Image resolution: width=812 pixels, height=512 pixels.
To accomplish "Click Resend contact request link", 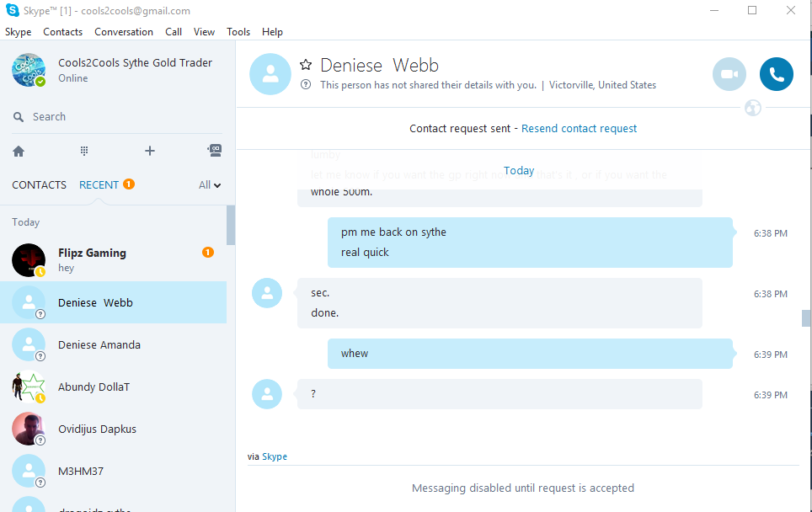I will click(x=579, y=128).
